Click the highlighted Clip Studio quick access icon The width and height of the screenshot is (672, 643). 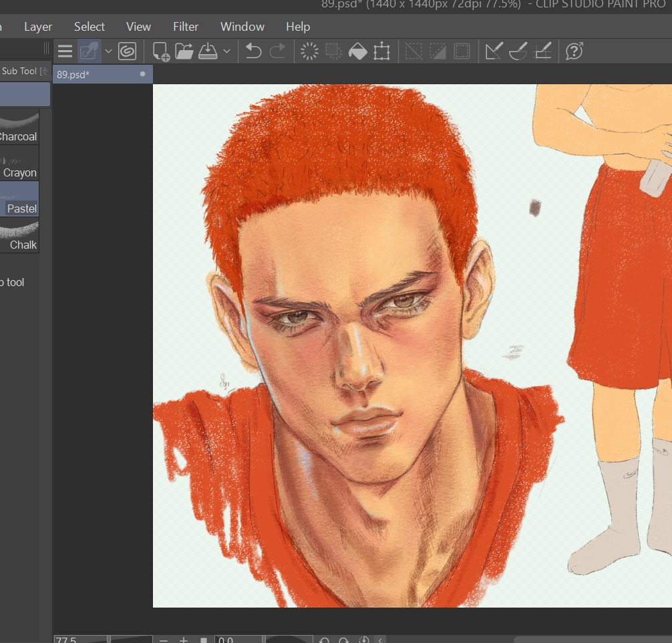[89, 51]
